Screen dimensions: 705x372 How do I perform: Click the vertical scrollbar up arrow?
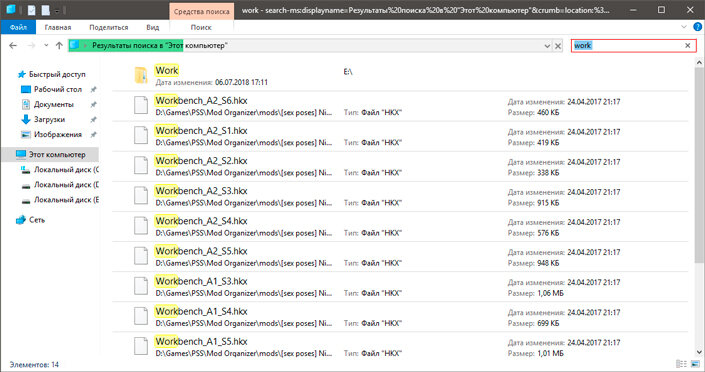(x=699, y=63)
